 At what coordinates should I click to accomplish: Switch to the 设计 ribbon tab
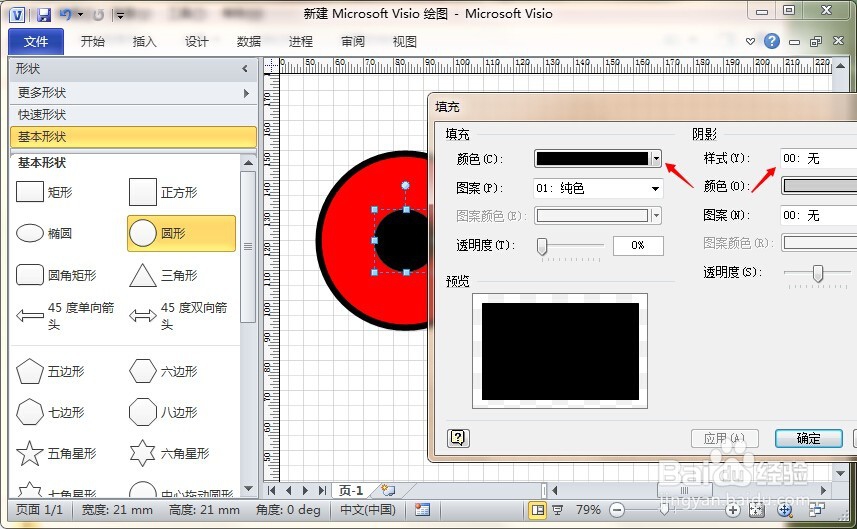pyautogui.click(x=196, y=42)
